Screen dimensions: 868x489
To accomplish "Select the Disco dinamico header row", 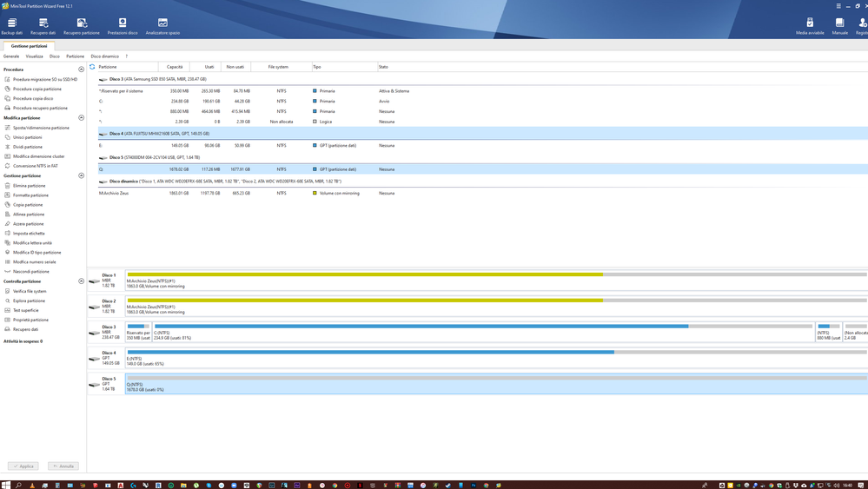I will tap(483, 182).
